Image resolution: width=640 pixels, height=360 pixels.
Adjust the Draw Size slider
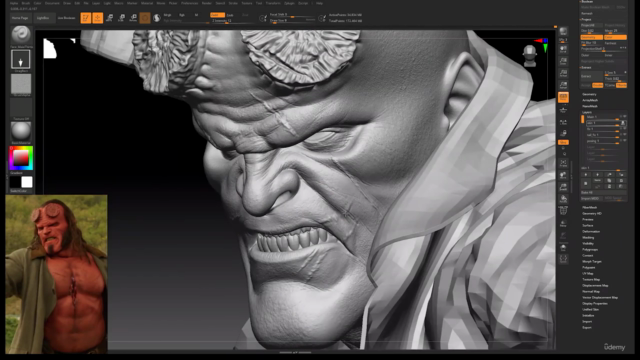292,20
